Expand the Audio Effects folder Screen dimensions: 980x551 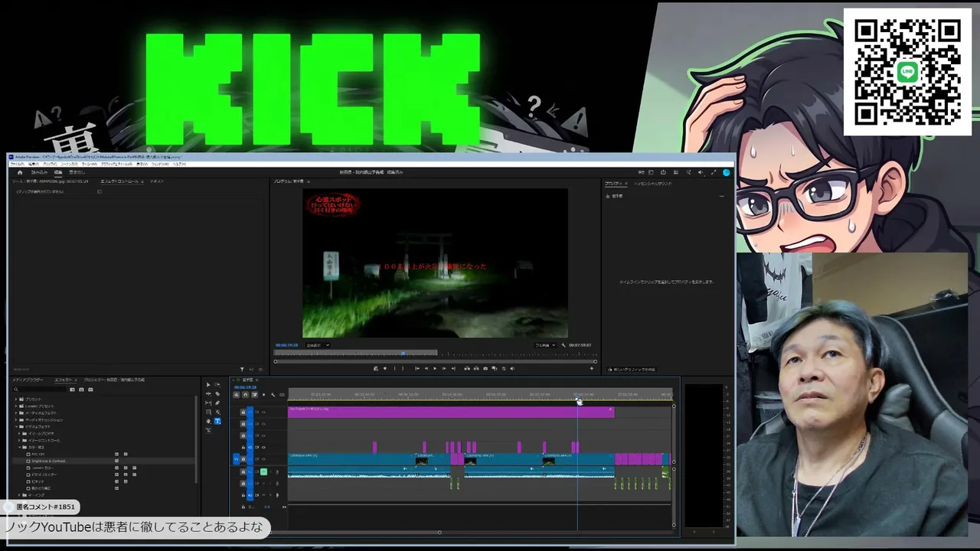[16, 413]
